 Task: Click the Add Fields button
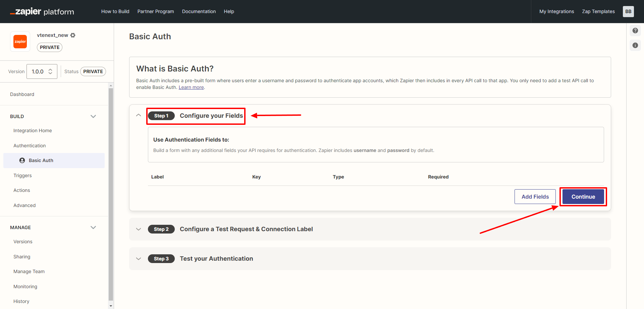[535, 197]
